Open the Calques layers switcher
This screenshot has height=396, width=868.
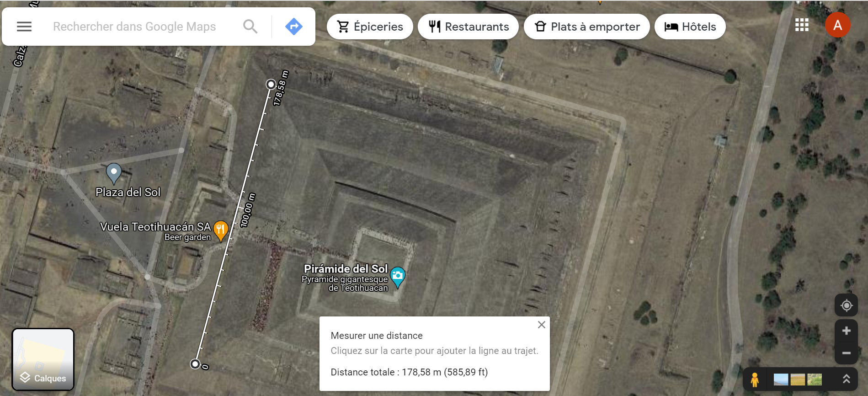coord(43,359)
